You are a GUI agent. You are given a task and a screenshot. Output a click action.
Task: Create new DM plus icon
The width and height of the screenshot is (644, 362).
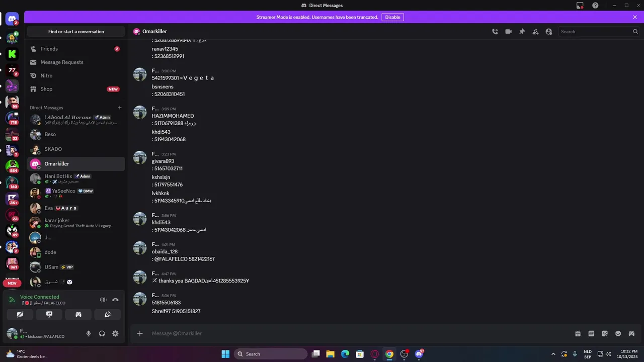(x=120, y=108)
